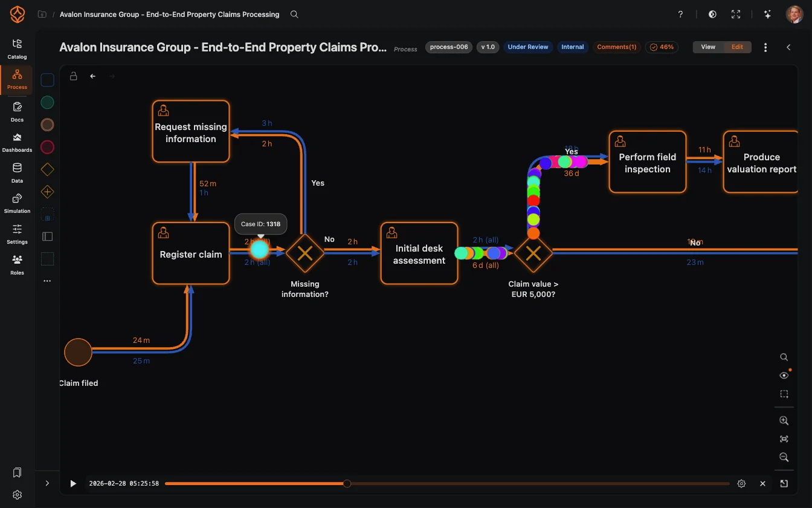Select the Register claim task
The width and height of the screenshot is (812, 508).
[x=191, y=253]
